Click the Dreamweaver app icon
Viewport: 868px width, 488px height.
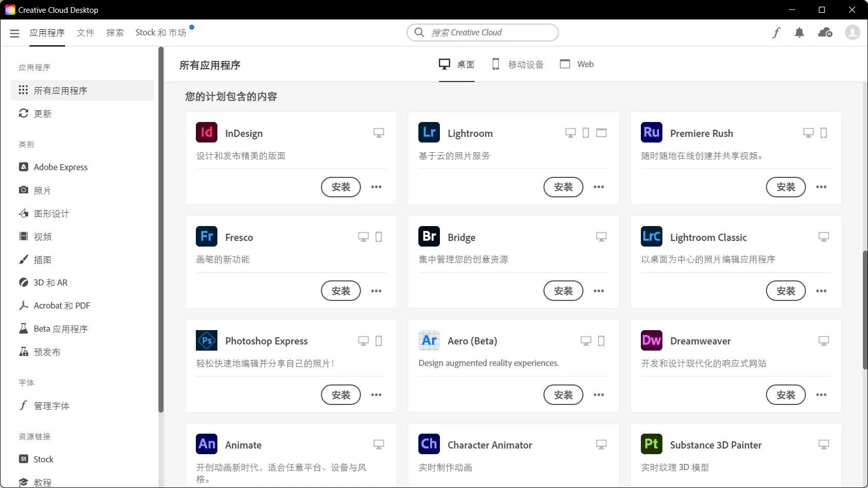652,340
